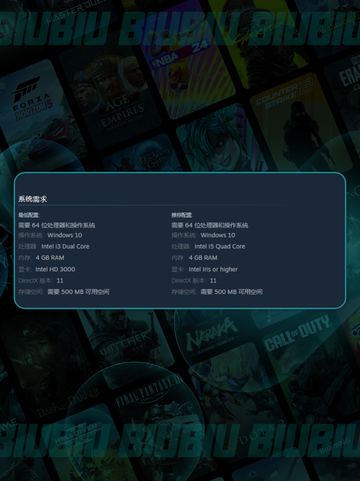This screenshot has height=481, width=360.
Task: Click the 系统需求 heading
Action: coord(33,199)
